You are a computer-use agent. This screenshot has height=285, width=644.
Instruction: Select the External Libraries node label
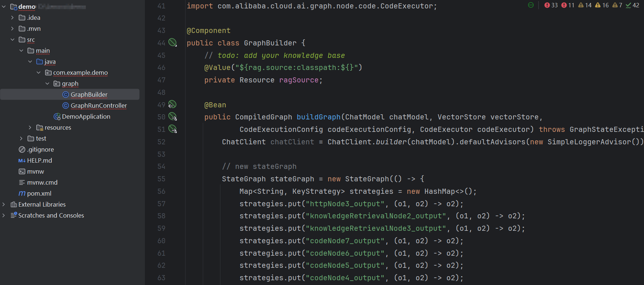click(x=42, y=204)
